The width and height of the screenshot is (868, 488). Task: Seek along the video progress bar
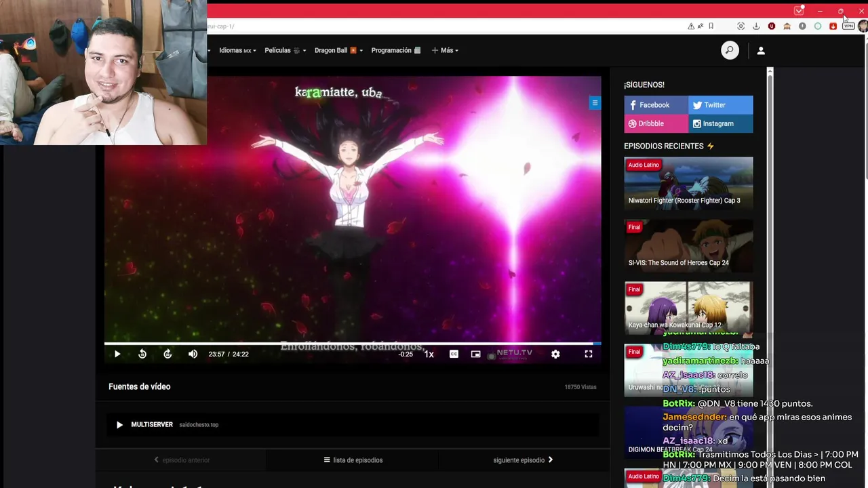pyautogui.click(x=353, y=344)
